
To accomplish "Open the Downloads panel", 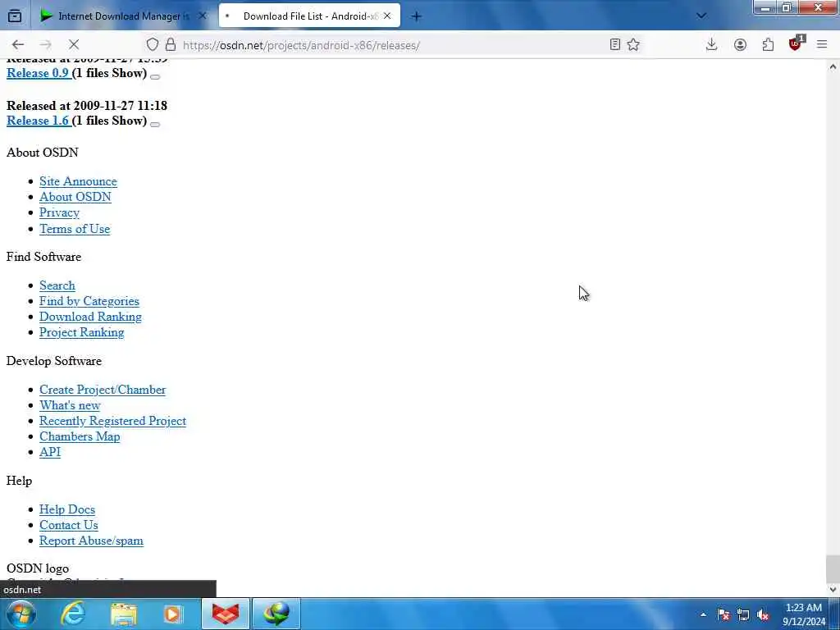I will pyautogui.click(x=711, y=44).
